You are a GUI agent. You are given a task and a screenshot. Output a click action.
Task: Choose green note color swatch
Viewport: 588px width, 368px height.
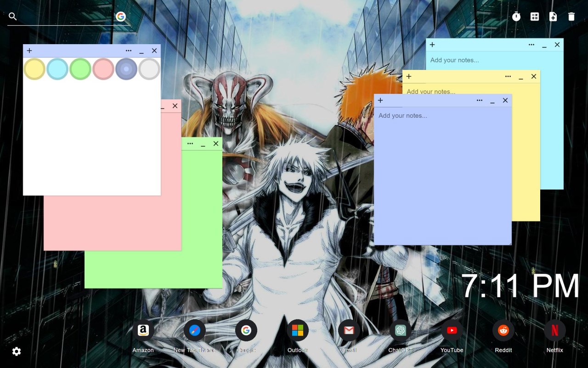(x=80, y=69)
